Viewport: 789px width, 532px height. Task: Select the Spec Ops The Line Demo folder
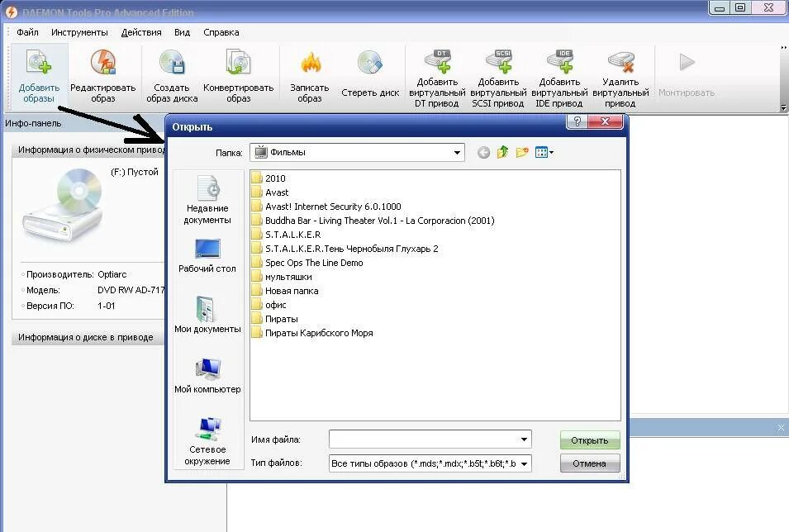(x=307, y=263)
